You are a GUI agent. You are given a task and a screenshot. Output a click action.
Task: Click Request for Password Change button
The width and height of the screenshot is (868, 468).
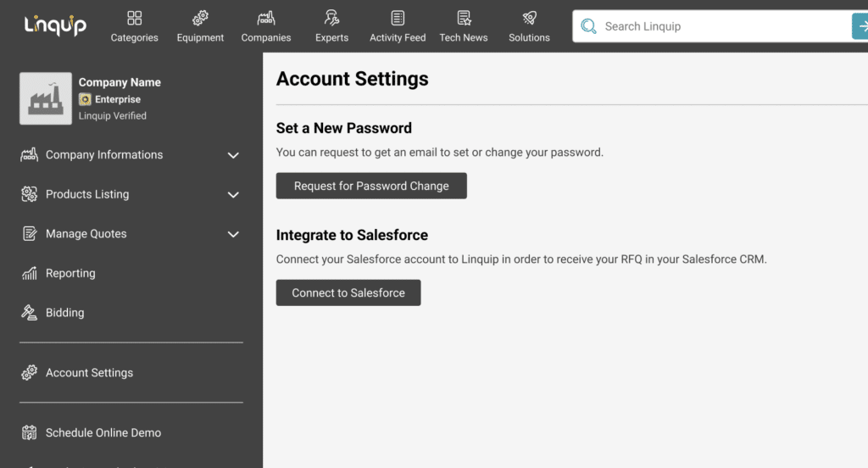(x=371, y=186)
